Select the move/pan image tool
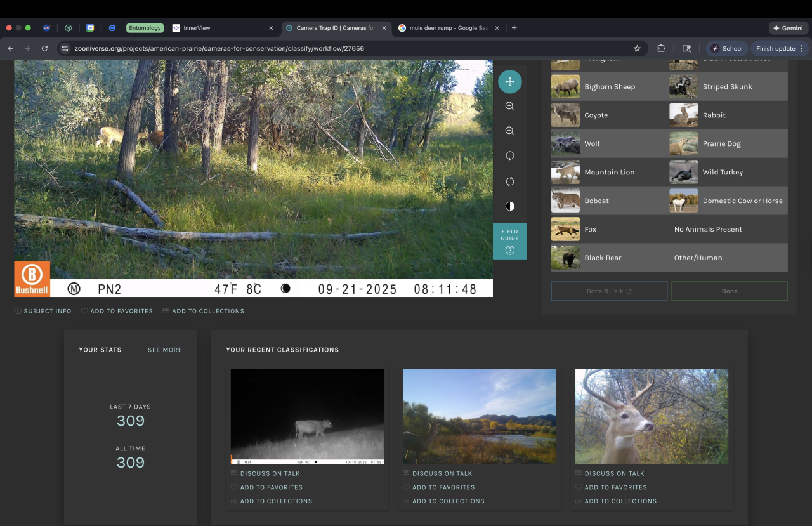Image resolution: width=812 pixels, height=526 pixels. 509,82
